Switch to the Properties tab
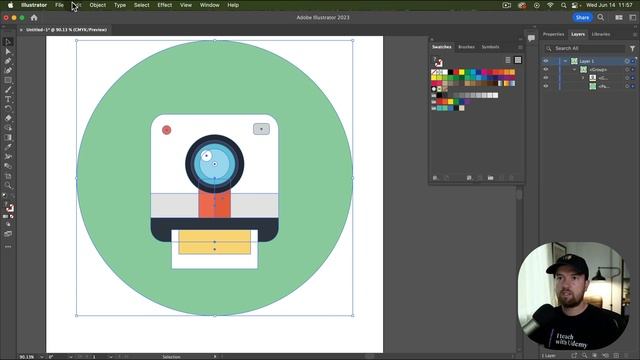 pos(553,34)
